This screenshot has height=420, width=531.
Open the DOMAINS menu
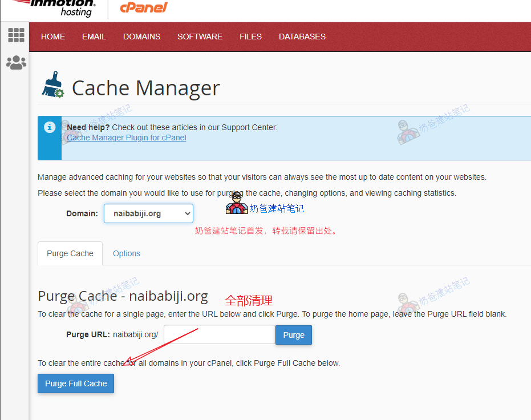(x=141, y=37)
